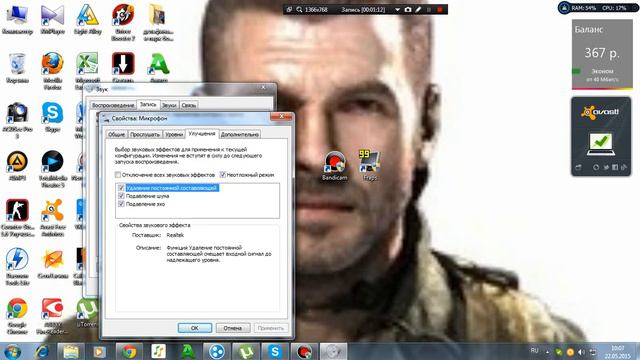Open the music notes taskbar app
Viewport: 640px width, 360px height.
click(158, 351)
